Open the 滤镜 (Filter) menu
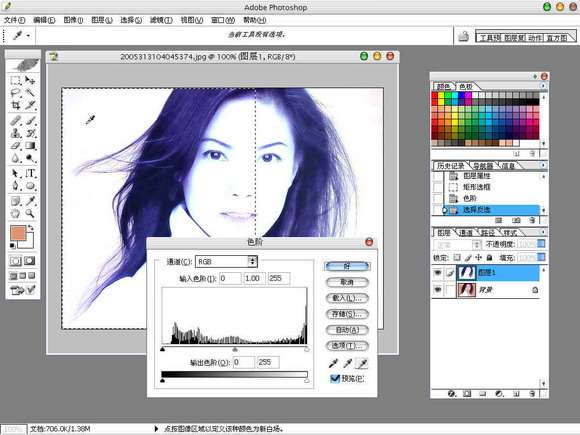Image resolution: width=580 pixels, height=435 pixels. [161, 20]
